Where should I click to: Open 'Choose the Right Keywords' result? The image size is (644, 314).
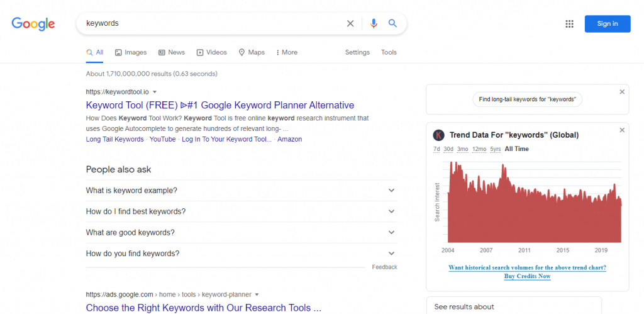[x=204, y=308]
